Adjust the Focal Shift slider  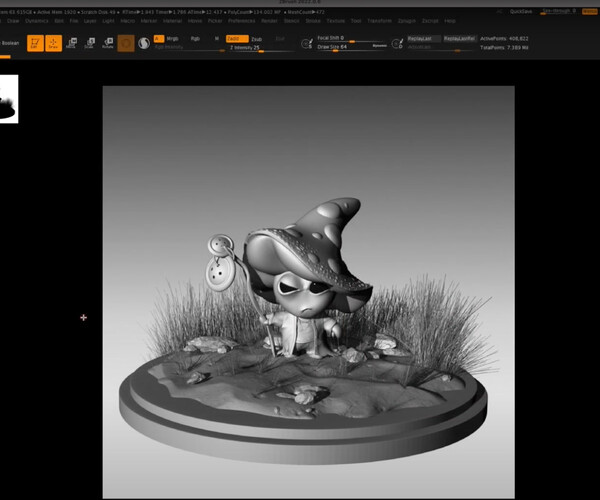[350, 39]
